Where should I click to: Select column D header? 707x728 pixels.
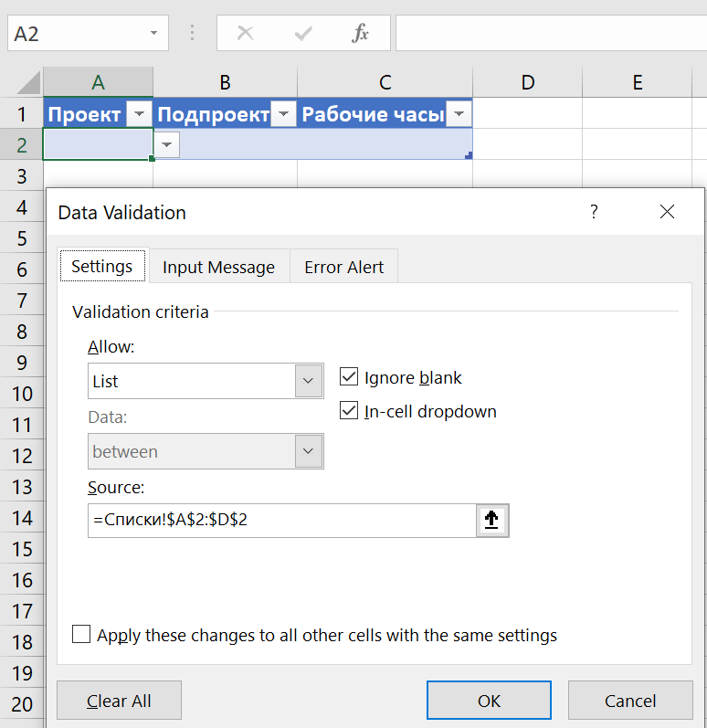click(527, 82)
